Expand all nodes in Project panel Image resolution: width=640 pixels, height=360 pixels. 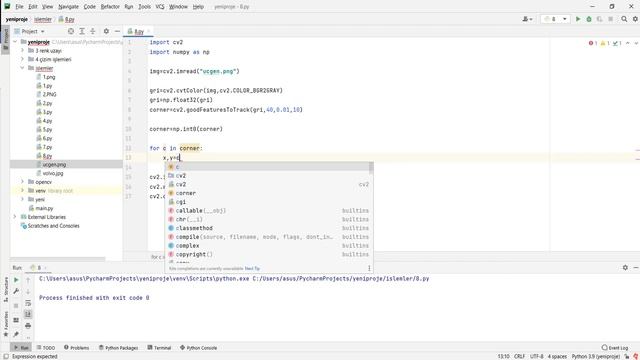coord(82,31)
